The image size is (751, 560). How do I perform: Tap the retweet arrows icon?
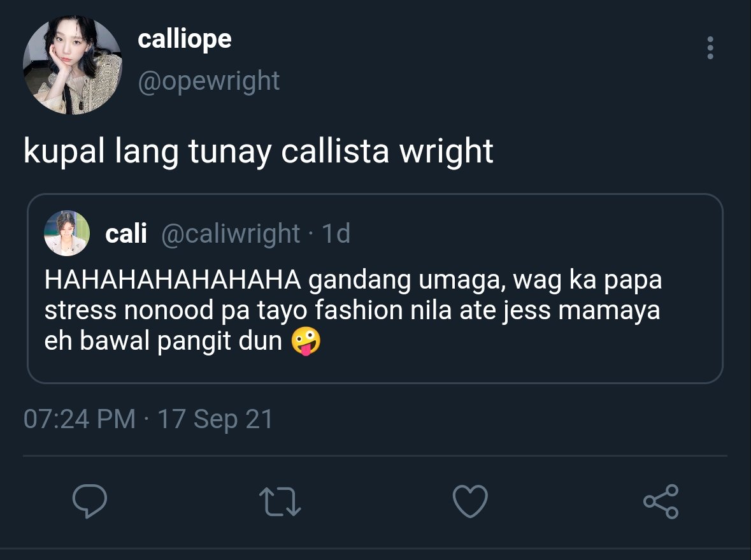tap(280, 501)
